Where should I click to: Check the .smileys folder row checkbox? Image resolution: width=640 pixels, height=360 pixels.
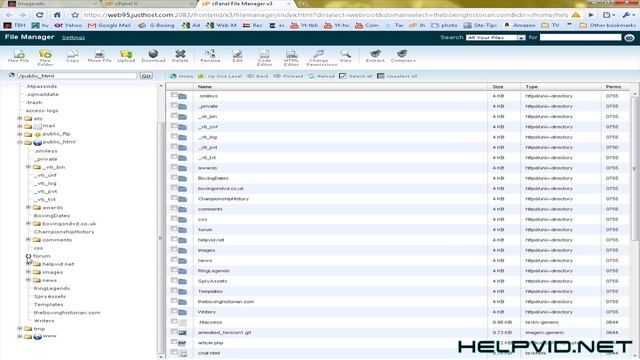click(174, 95)
